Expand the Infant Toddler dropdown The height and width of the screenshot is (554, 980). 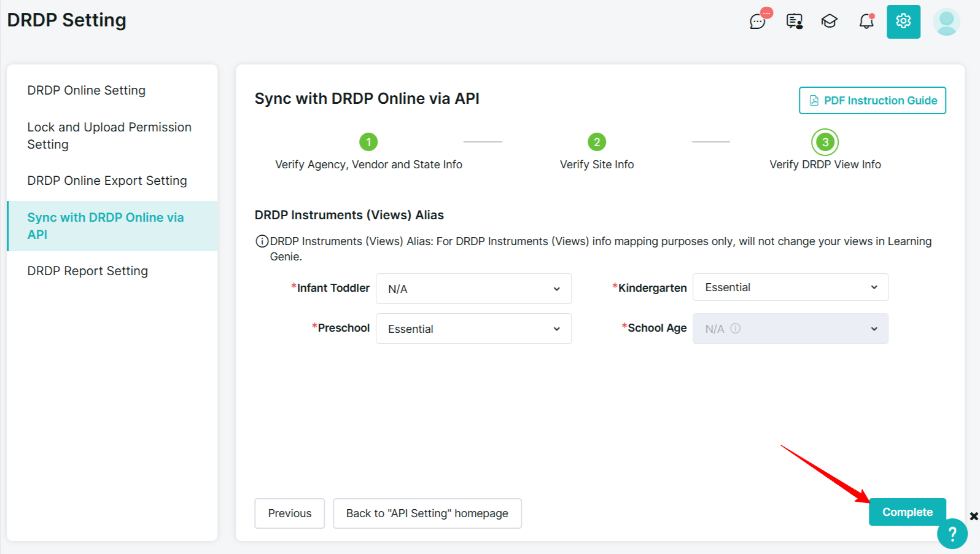click(x=473, y=289)
